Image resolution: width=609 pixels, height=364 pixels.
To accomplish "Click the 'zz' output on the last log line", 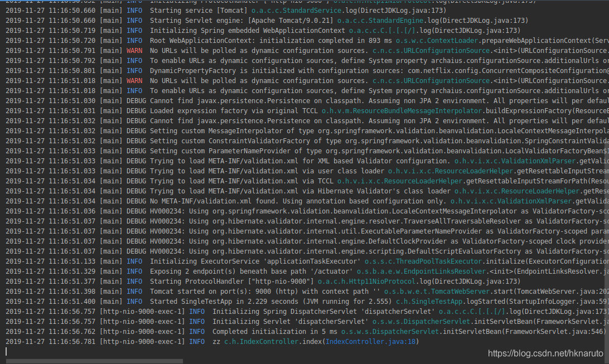I will pos(216,342).
